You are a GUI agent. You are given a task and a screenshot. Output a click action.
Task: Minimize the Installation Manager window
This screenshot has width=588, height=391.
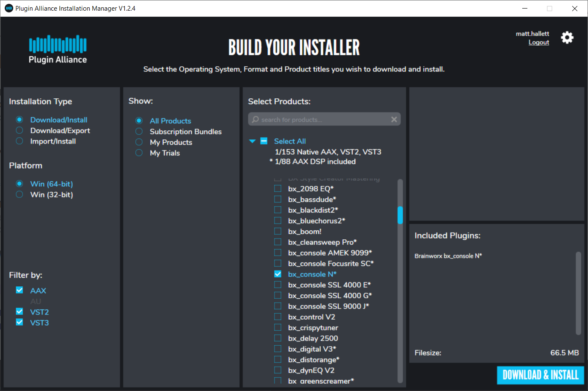pyautogui.click(x=525, y=9)
